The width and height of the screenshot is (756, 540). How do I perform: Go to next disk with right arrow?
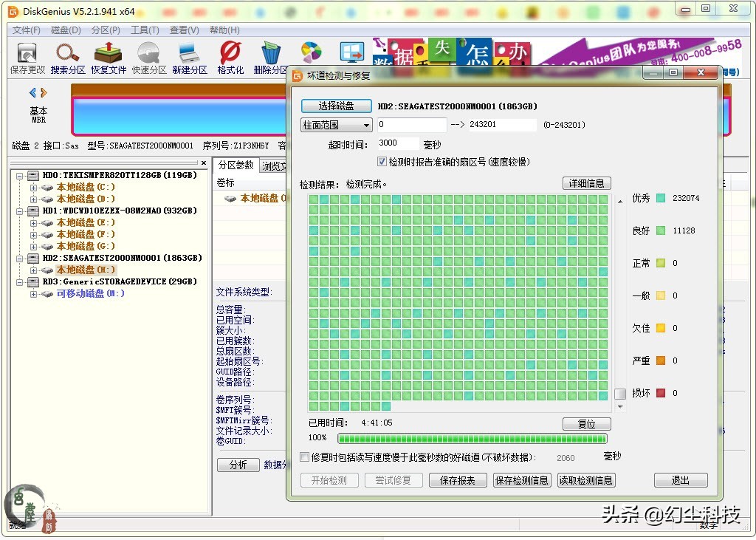[x=44, y=92]
